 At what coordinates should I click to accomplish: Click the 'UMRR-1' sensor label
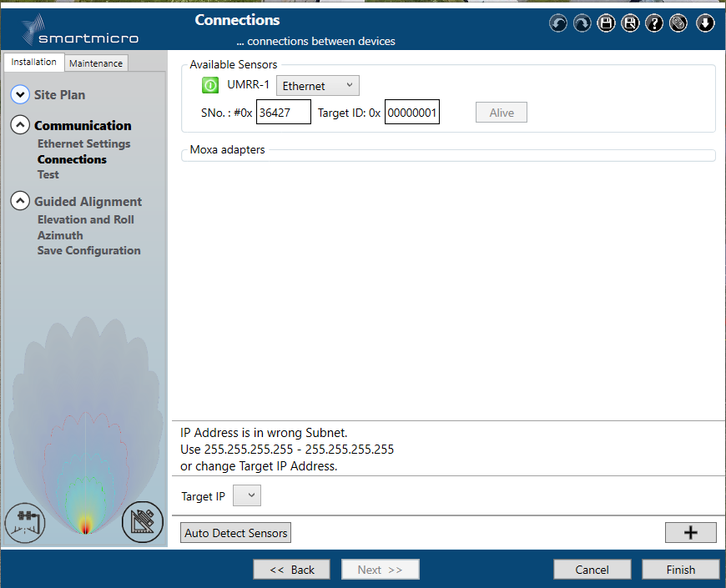248,85
